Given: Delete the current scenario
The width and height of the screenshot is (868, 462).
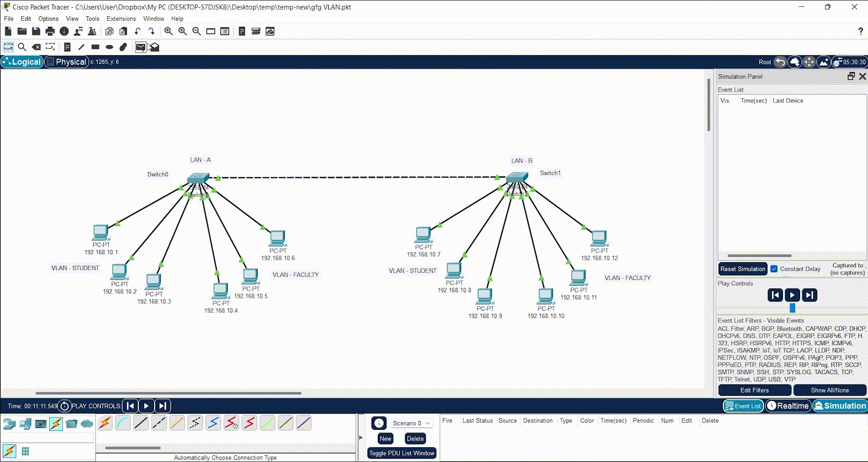Looking at the screenshot, I should (415, 438).
